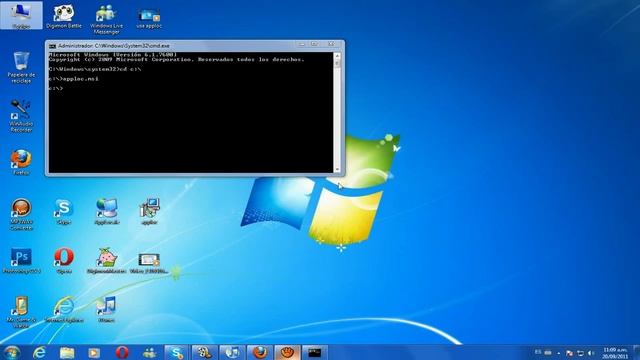Select the apploc installer desktop icon
This screenshot has width=640, height=360.
[149, 211]
